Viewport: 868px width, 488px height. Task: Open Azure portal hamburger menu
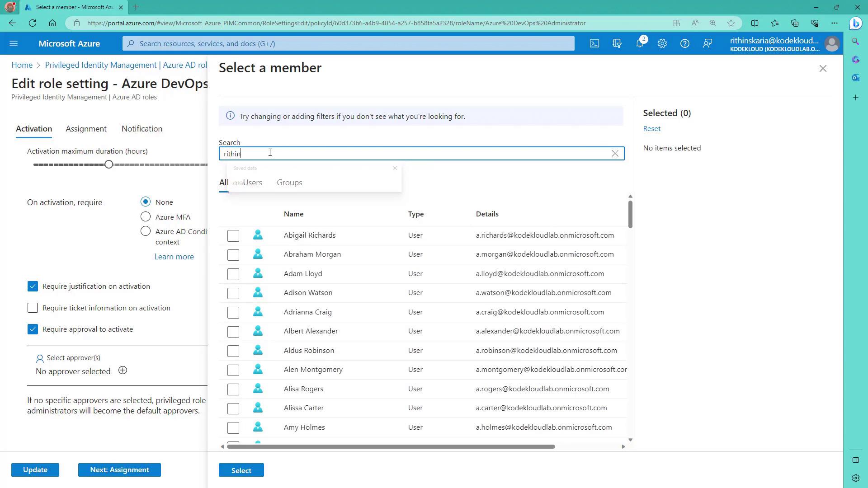pyautogui.click(x=14, y=43)
